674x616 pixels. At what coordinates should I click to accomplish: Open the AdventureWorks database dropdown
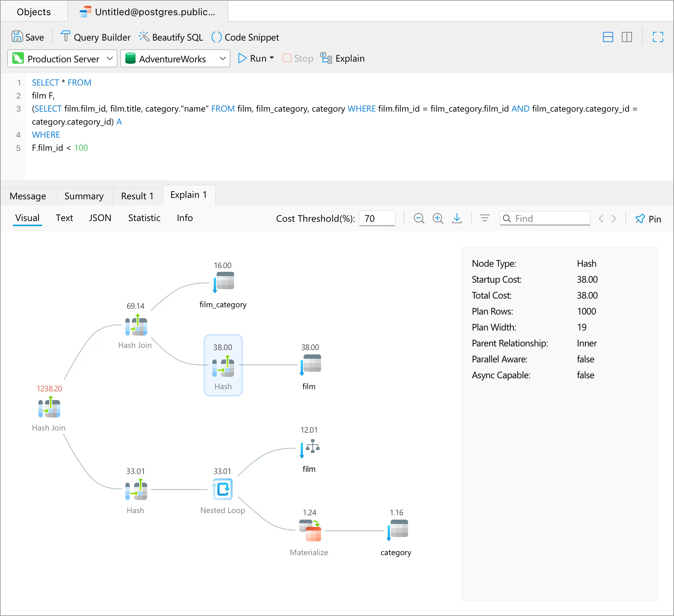point(175,58)
